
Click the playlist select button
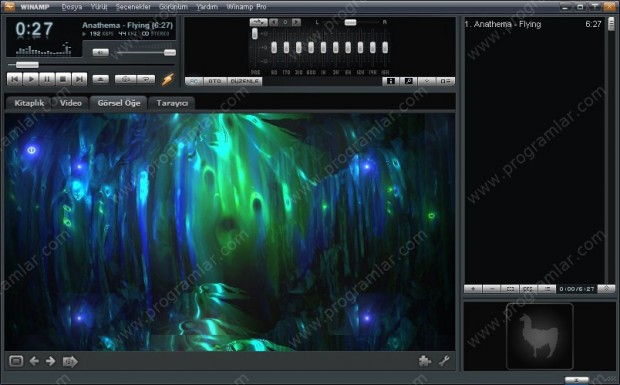(x=510, y=289)
